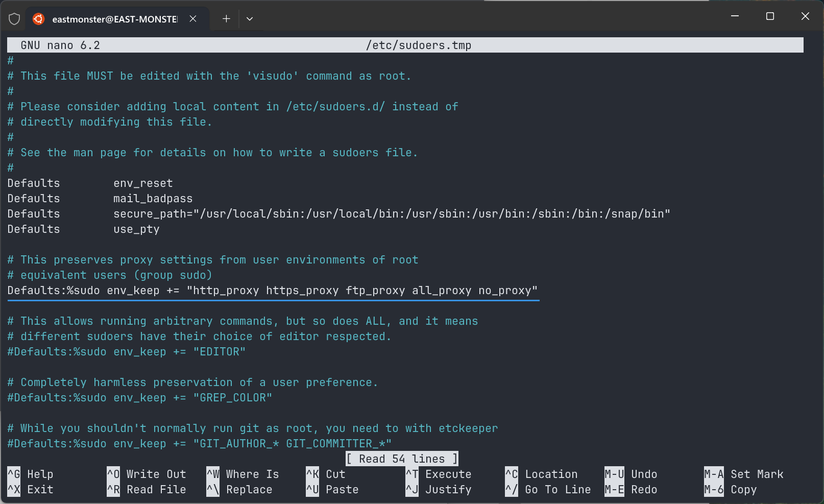
Task: Close the eastmonster terminal tab
Action: (x=193, y=19)
